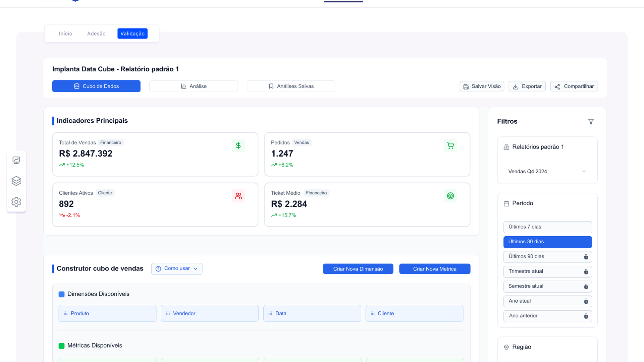The width and height of the screenshot is (644, 362).
Task: Click the Exportar button
Action: 527,86
